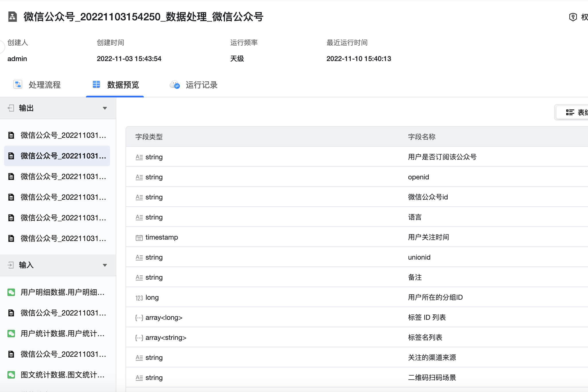
Task: Collapse the 输入 section dropdown arrow
Action: coord(105,265)
